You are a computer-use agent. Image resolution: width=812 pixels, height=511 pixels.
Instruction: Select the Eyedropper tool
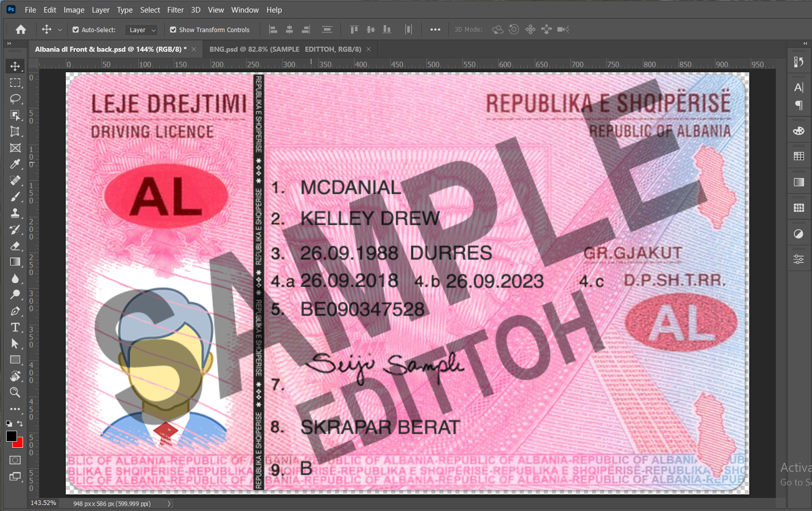click(x=15, y=164)
